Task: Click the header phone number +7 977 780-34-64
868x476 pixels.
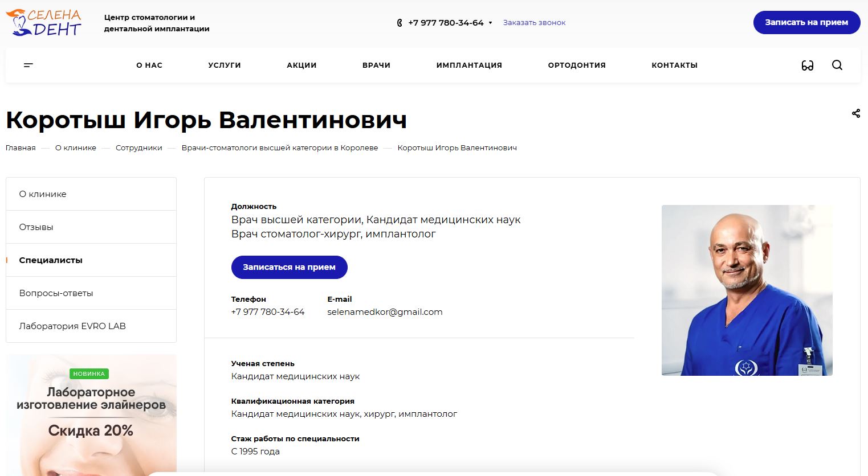Action: point(446,23)
